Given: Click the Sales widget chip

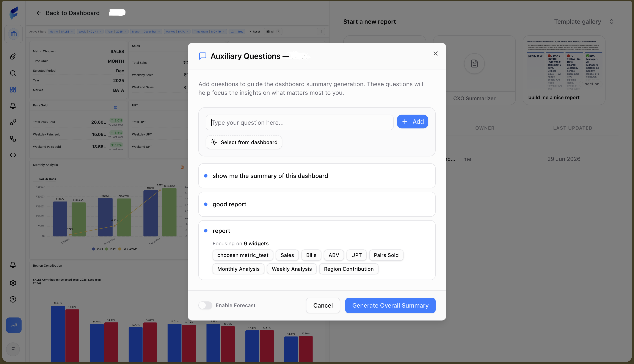Looking at the screenshot, I should coord(287,255).
